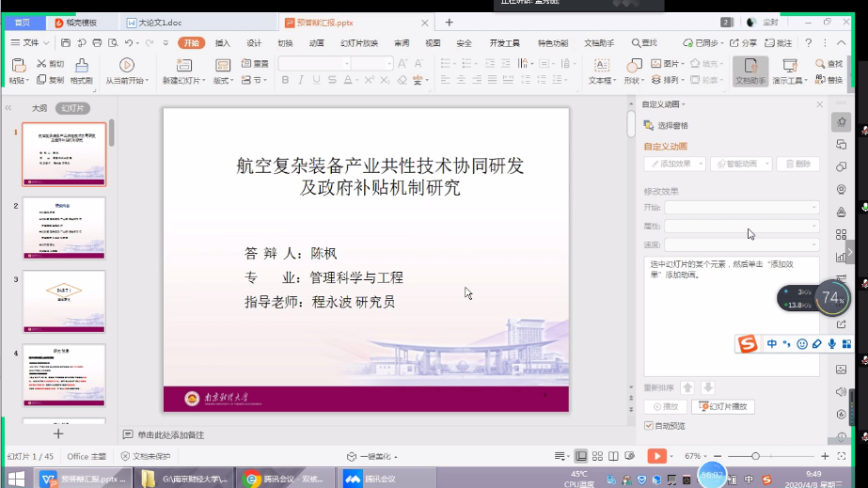Toggle the Auto Preview (自动预览) checkbox

click(649, 426)
